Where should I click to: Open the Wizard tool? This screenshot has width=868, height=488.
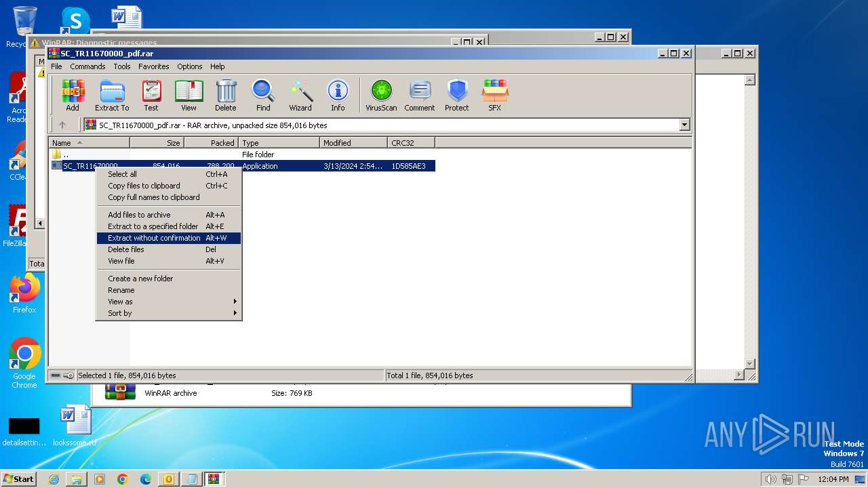[x=300, y=96]
